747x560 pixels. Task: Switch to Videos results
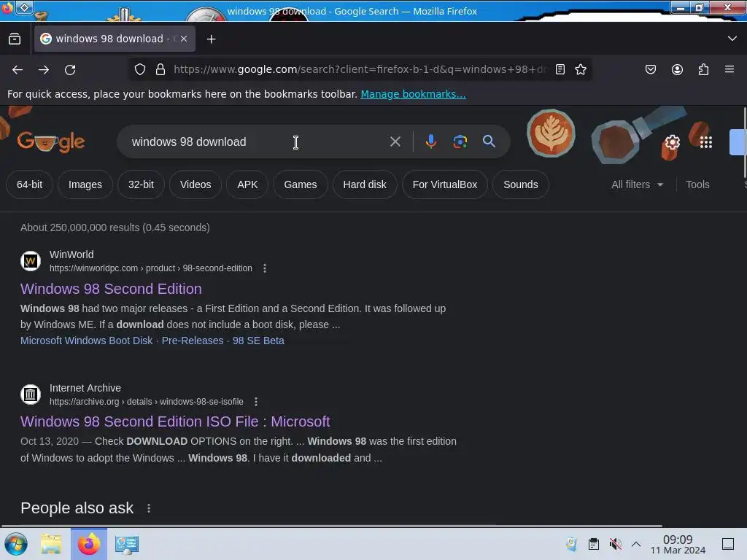(x=196, y=184)
